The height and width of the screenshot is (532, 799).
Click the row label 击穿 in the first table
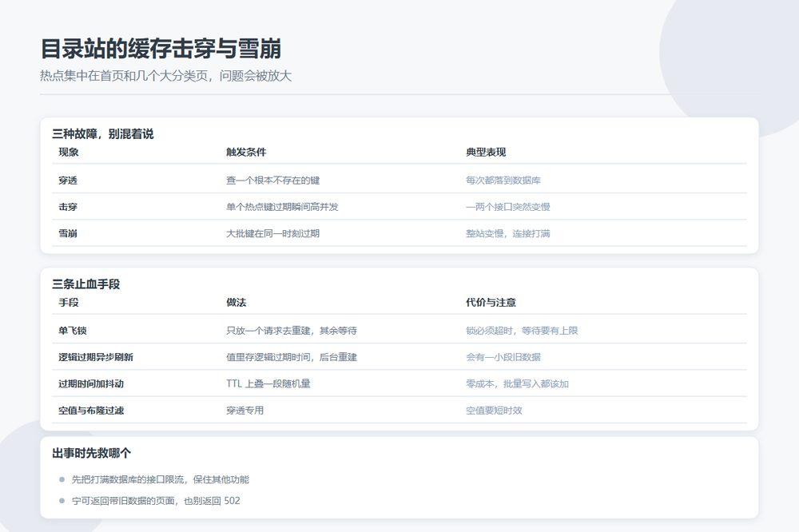click(x=68, y=207)
